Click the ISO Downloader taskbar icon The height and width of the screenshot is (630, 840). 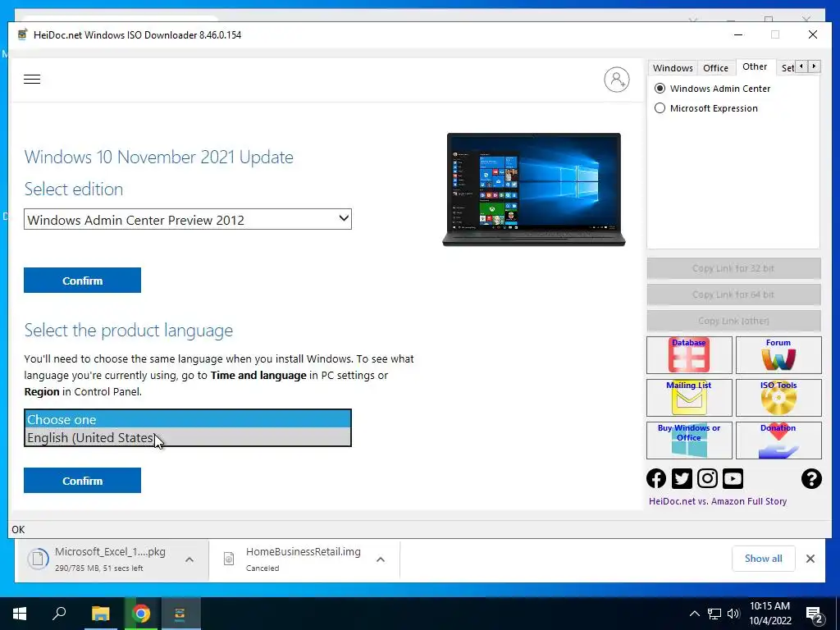click(180, 614)
